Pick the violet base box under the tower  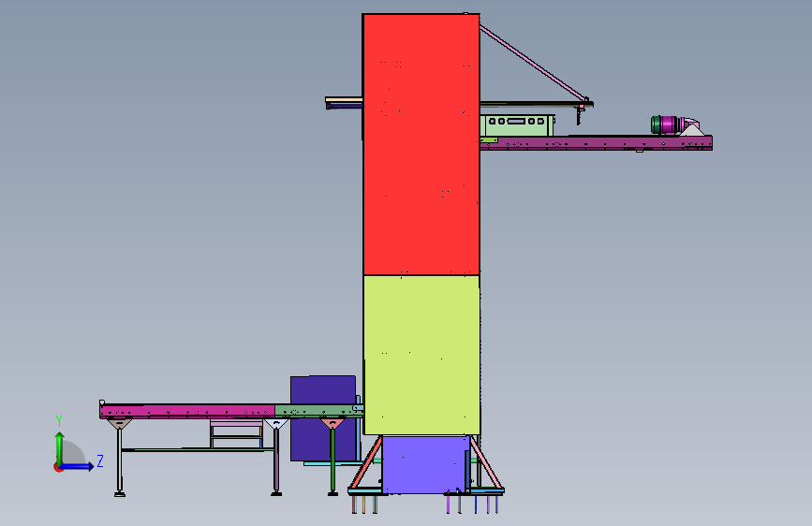[425, 464]
